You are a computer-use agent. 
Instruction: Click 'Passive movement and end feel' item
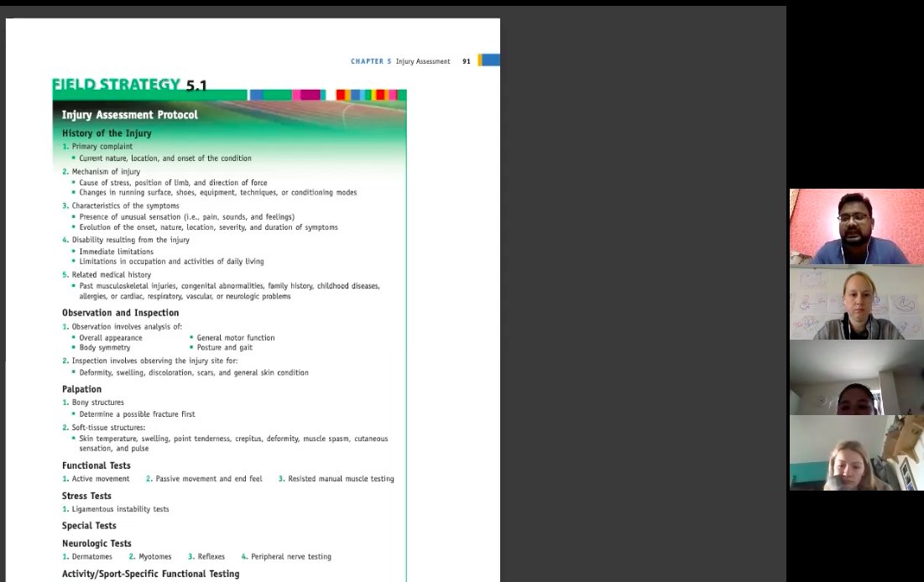209,479
